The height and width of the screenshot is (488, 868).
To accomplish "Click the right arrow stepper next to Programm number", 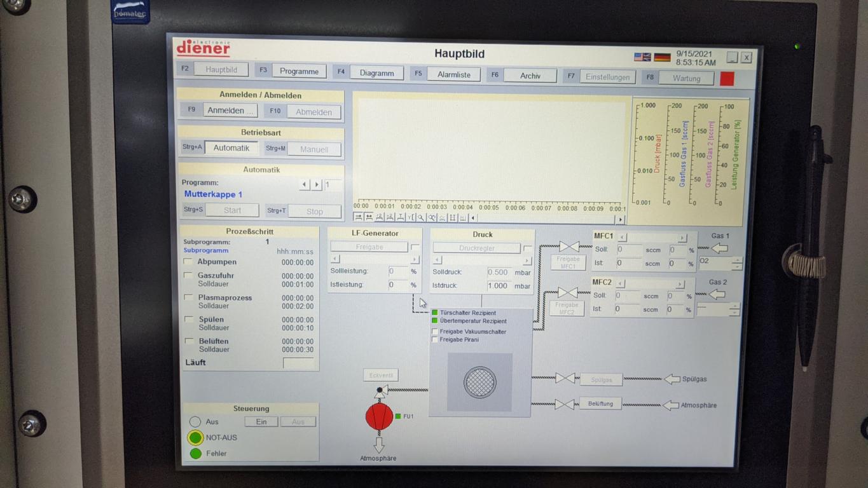I will [316, 184].
